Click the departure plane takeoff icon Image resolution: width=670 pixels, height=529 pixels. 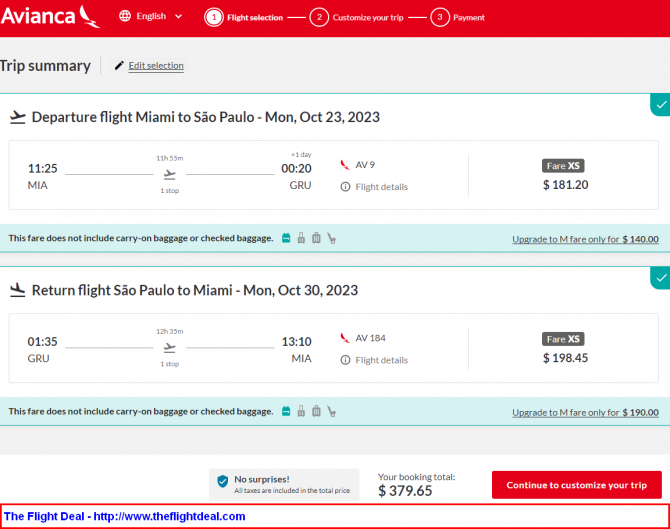pyautogui.click(x=18, y=117)
